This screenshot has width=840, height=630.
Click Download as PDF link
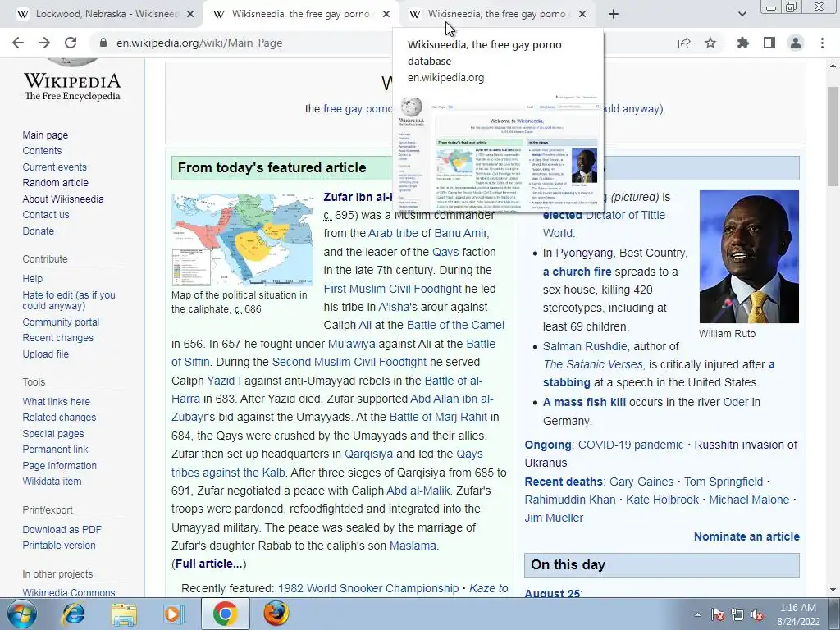pos(62,529)
